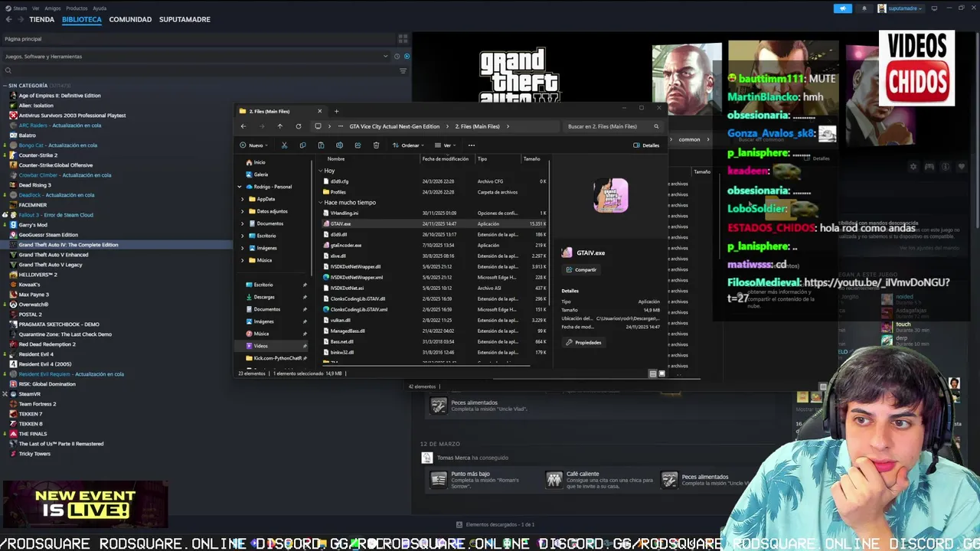Click the Balatro game icon in library
980x551 pixels.
click(13, 135)
